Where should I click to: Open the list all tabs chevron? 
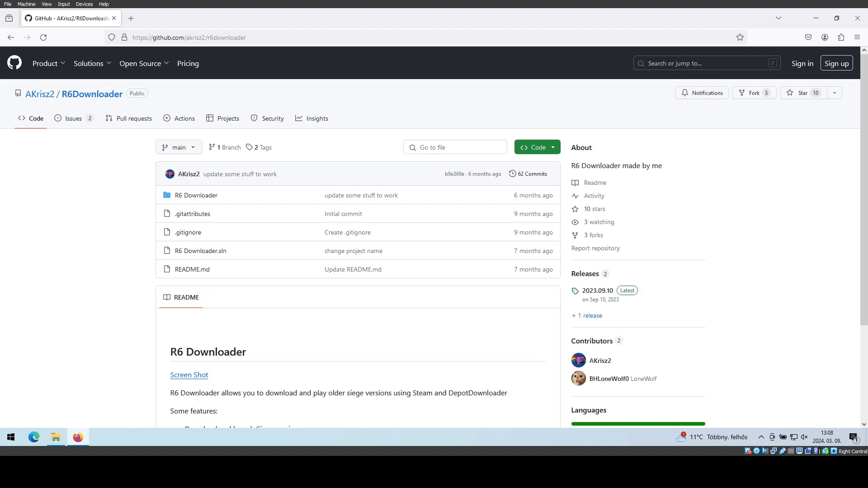tap(778, 18)
